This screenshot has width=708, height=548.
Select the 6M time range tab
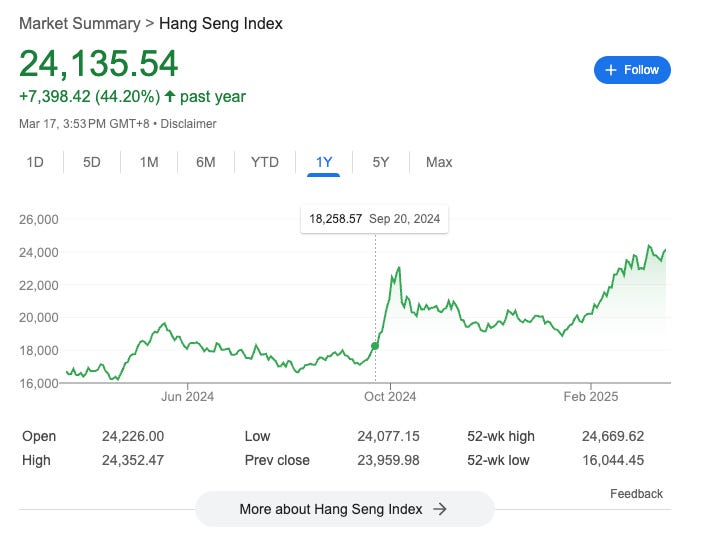tap(206, 162)
